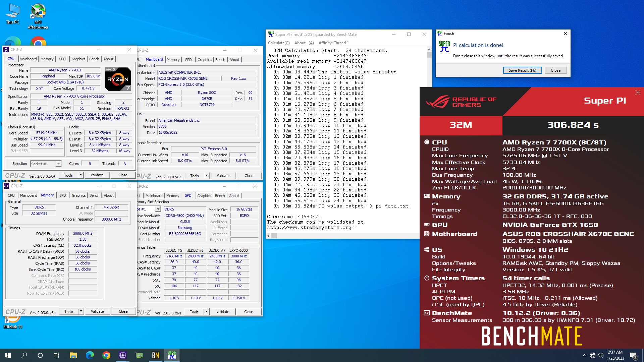Switch to CPU-Z taskbar icon
The height and width of the screenshot is (362, 644).
click(x=122, y=355)
